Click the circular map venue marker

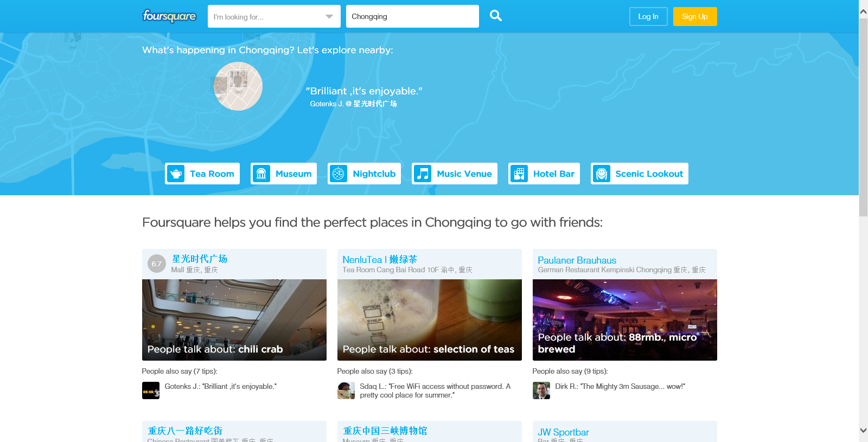[238, 86]
